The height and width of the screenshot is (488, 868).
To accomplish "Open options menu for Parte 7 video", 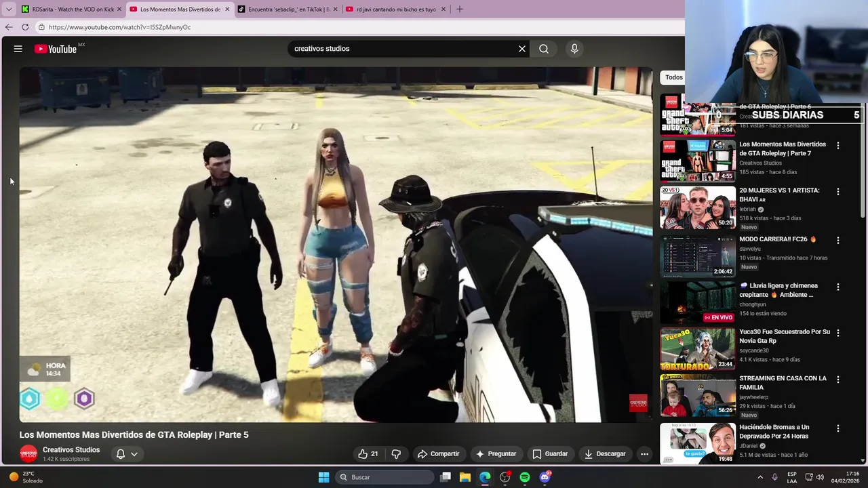I will tap(838, 146).
